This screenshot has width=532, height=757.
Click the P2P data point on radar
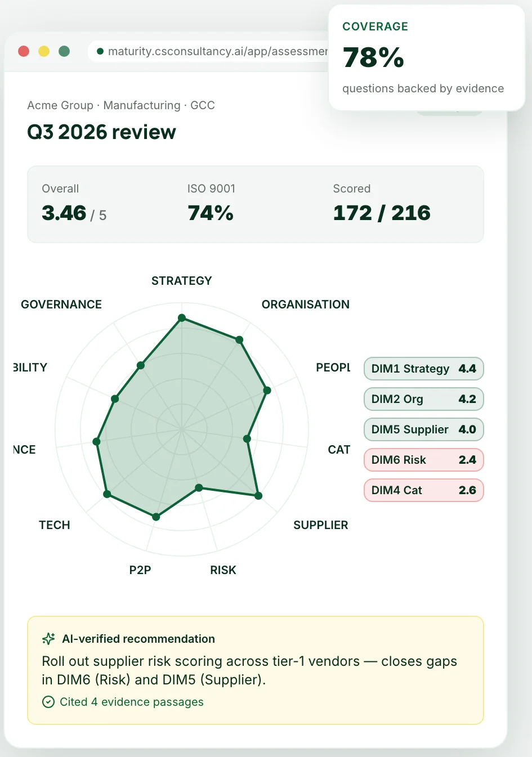click(156, 517)
